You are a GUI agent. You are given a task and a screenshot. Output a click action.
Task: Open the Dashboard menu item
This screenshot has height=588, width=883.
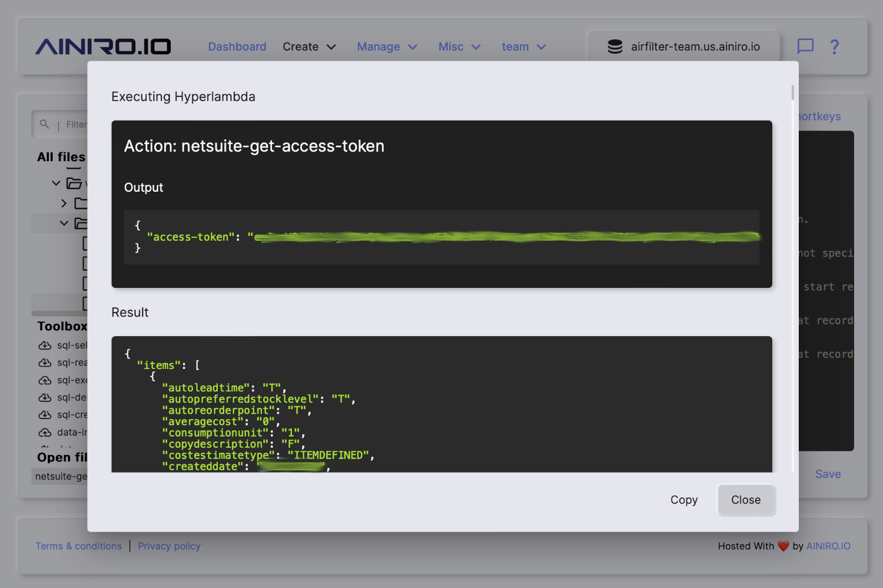(x=237, y=46)
